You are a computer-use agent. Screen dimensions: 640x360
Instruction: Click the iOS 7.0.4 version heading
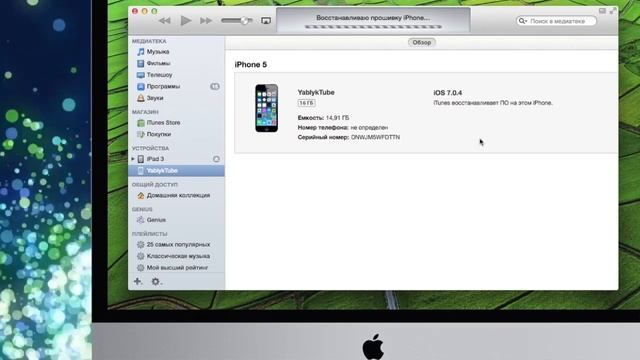click(x=448, y=93)
